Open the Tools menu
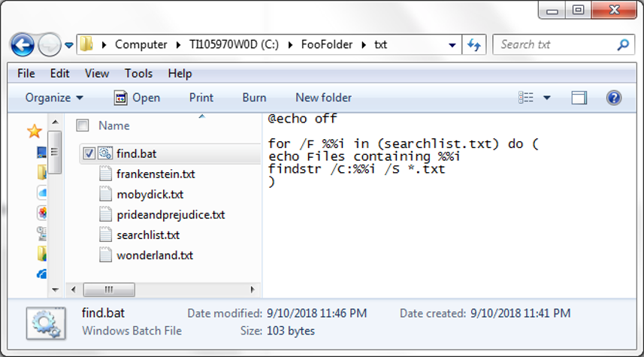The width and height of the screenshot is (644, 357). tap(138, 74)
